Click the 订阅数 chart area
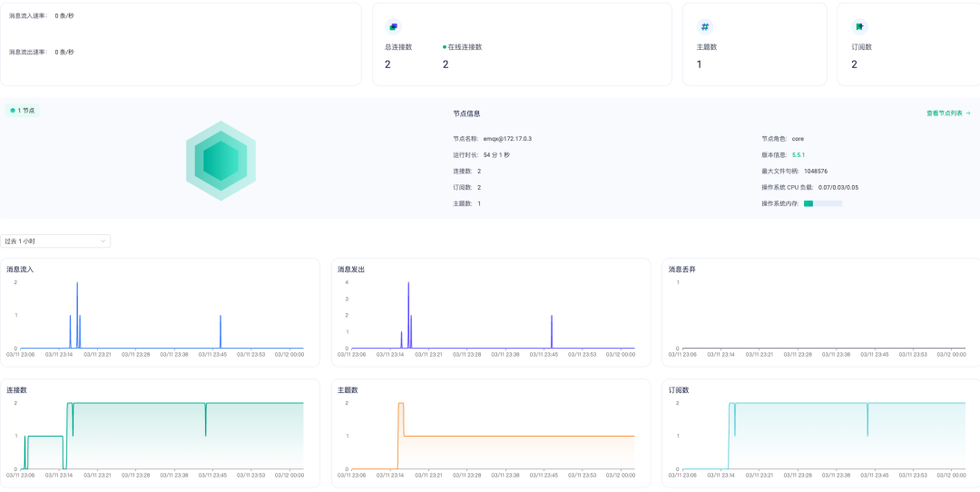The height and width of the screenshot is (492, 980). pos(824,436)
